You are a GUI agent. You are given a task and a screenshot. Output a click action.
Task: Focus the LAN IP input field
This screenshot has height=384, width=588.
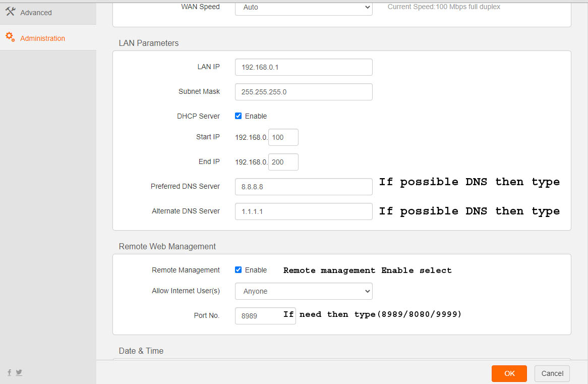[x=304, y=67]
